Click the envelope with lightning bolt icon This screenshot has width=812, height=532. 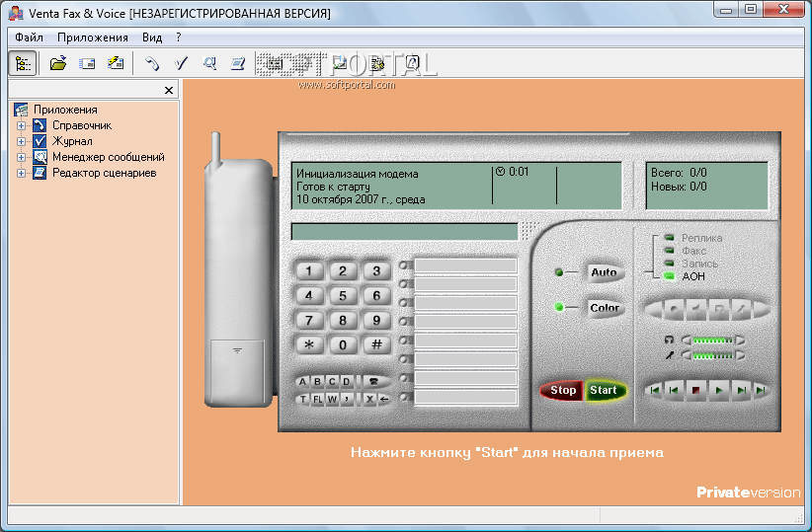[116, 63]
